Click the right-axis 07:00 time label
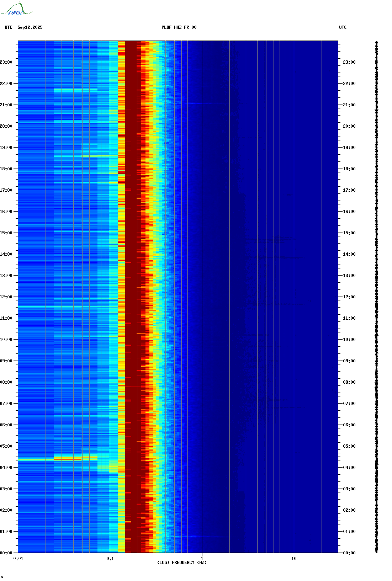This screenshot has width=392, height=581. pyautogui.click(x=349, y=404)
